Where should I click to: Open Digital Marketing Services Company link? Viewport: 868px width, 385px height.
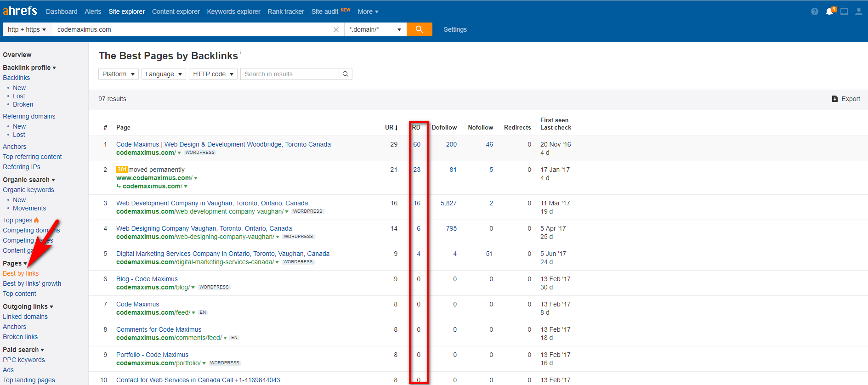tap(223, 254)
